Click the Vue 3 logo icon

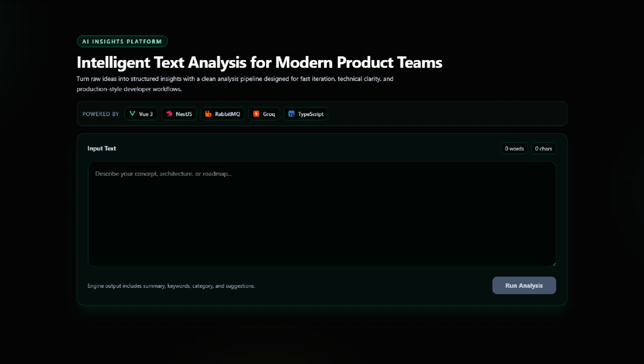132,114
